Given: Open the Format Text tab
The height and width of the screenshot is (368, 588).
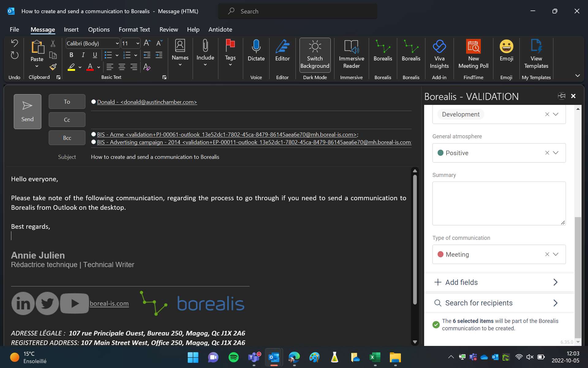Looking at the screenshot, I should tap(134, 29).
